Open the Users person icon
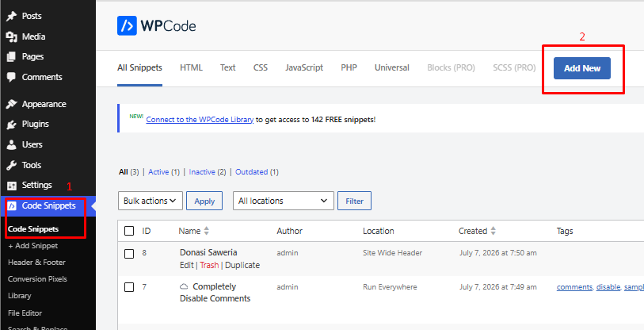 12,145
